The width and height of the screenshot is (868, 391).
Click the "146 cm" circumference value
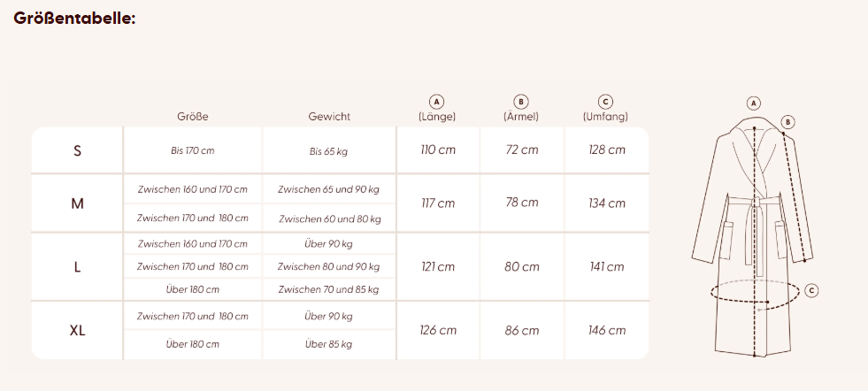[607, 330]
